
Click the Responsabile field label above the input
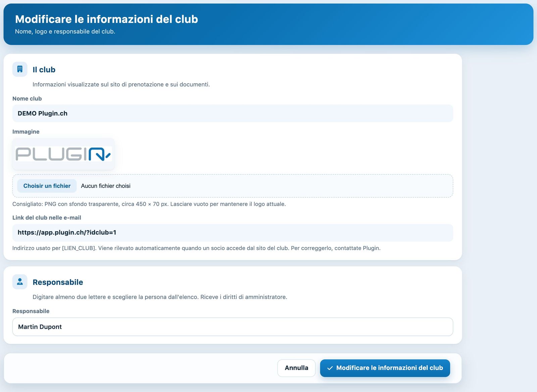(31, 311)
